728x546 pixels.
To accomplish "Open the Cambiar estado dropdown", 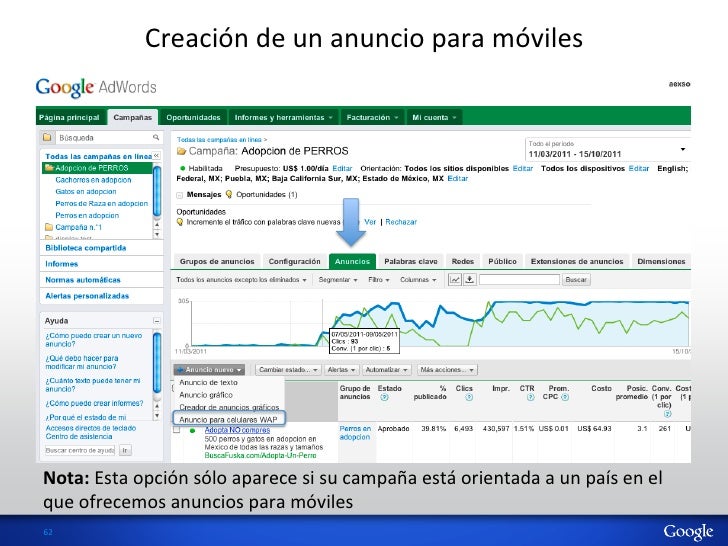I will click(288, 370).
